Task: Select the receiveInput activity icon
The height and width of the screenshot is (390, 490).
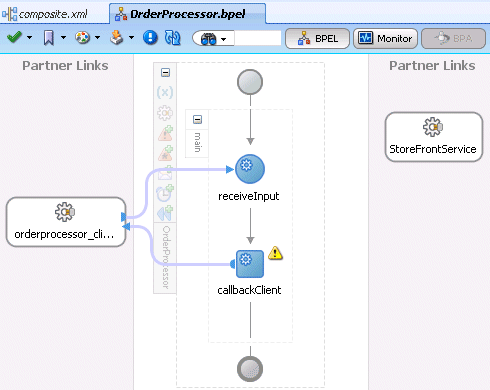Action: pyautogui.click(x=250, y=169)
